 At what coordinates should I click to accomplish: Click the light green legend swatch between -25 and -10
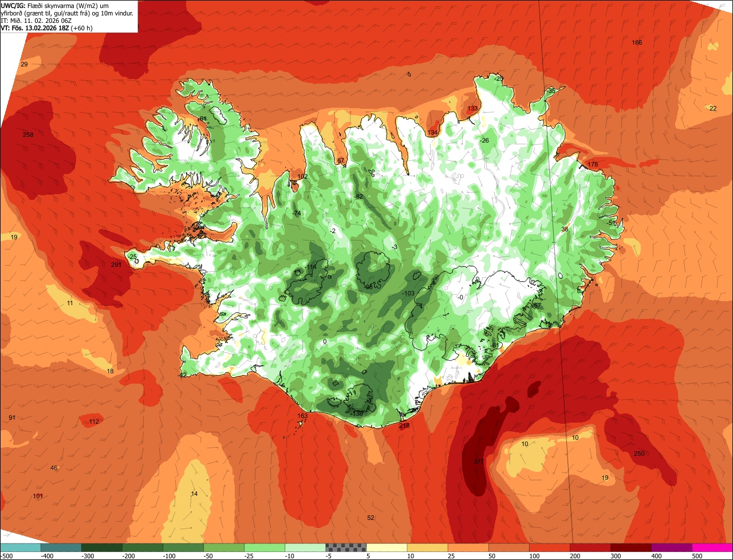pyautogui.click(x=264, y=547)
